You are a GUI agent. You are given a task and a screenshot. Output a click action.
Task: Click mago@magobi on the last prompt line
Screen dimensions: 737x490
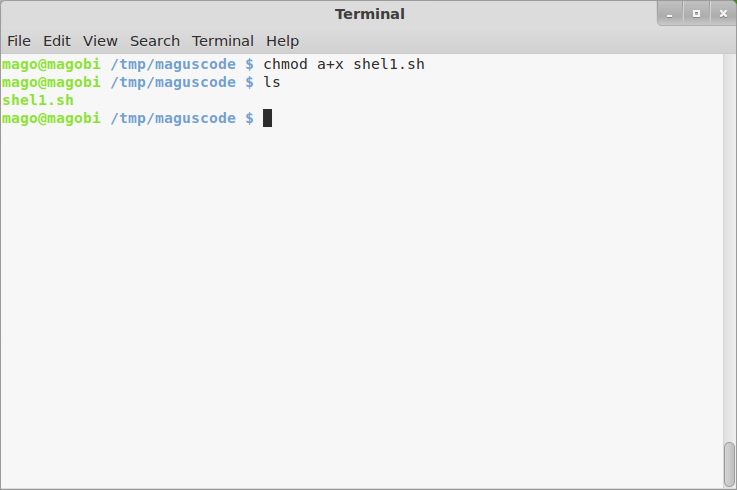51,118
